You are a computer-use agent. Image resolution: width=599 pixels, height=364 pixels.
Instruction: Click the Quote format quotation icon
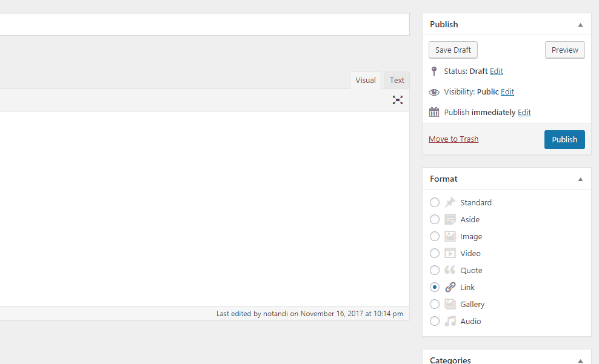pos(450,271)
